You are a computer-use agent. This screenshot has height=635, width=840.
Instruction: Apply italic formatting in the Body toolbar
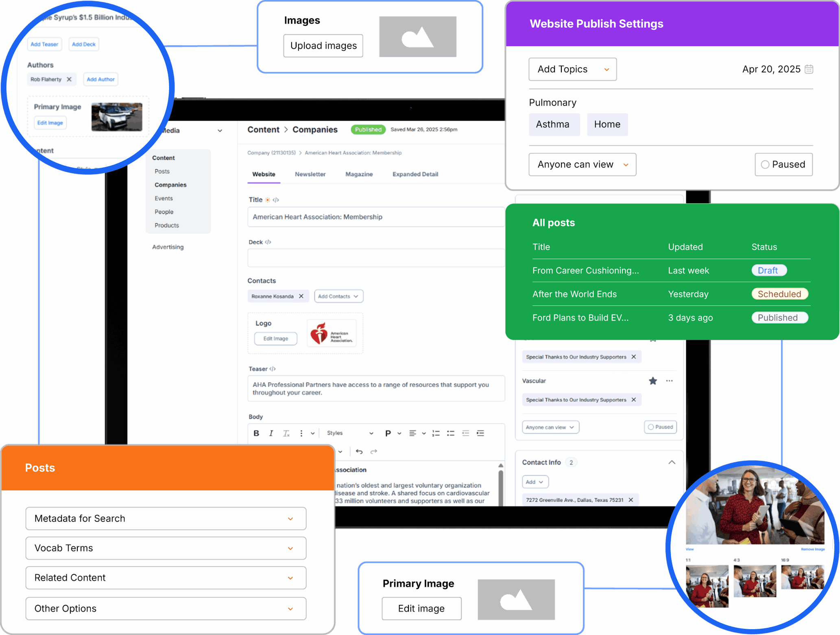tap(271, 433)
